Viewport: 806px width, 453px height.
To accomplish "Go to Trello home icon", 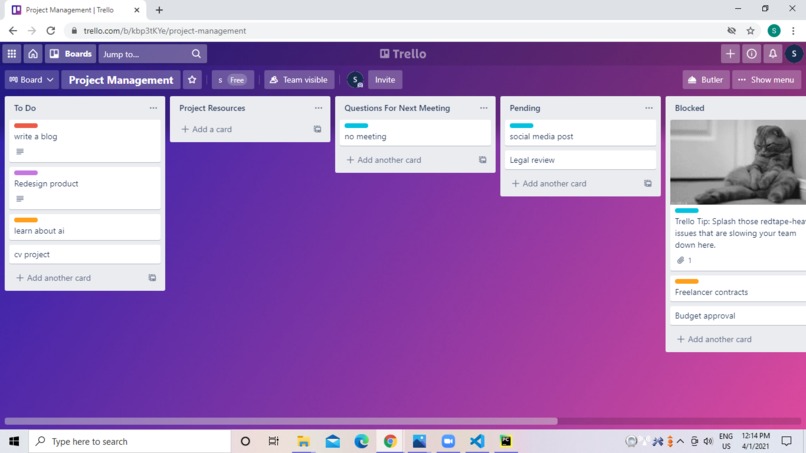I will point(33,53).
